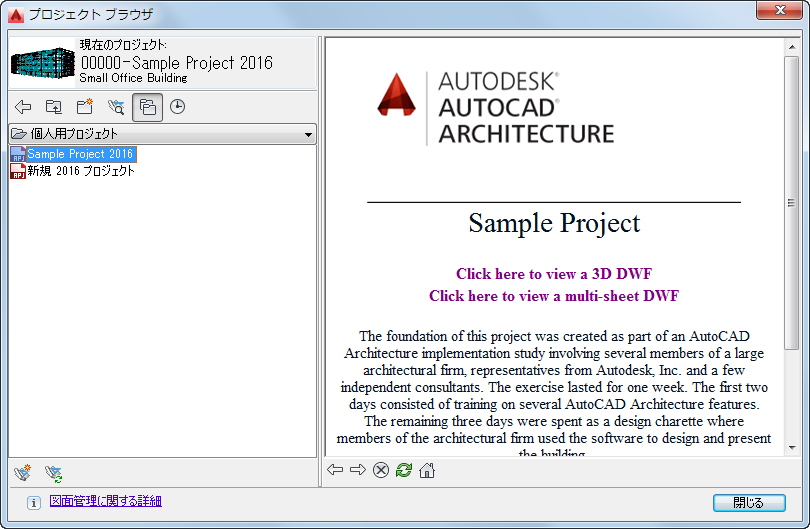
Task: Click 00000-Sample Project 2016 header text
Action: pos(177,63)
